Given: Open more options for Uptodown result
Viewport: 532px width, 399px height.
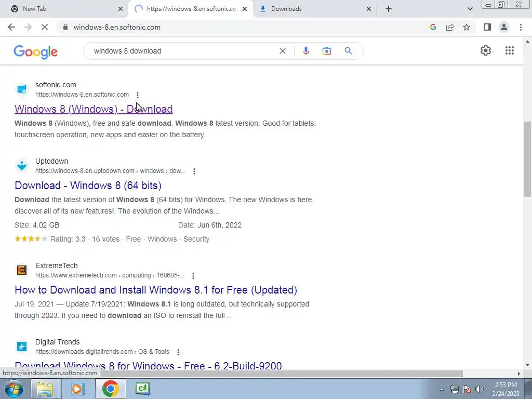Looking at the screenshot, I should click(x=194, y=171).
